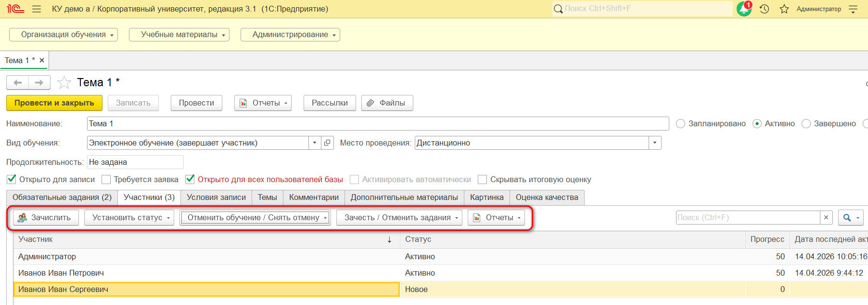Open Оценка качества tab
The width and height of the screenshot is (868, 305).
[x=547, y=198]
